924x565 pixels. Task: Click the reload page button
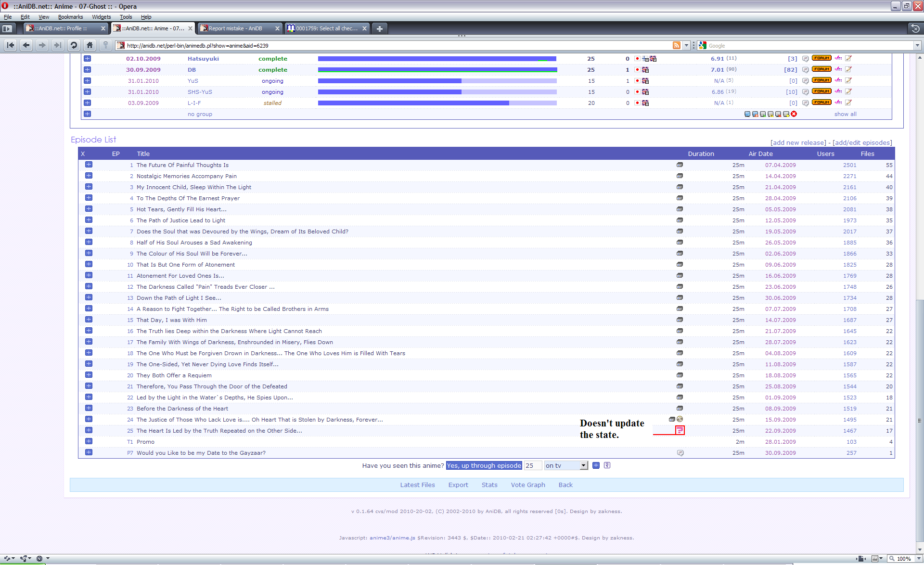74,45
